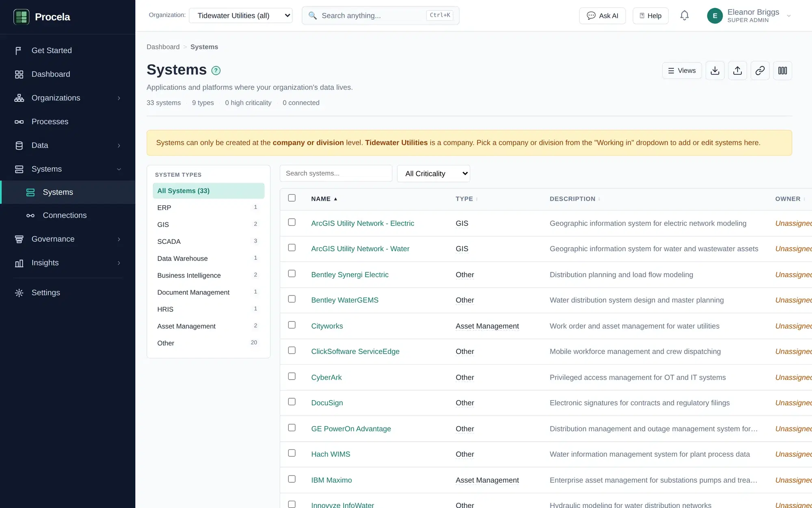Open the IBM Maximo system link
812x508 pixels.
(331, 480)
